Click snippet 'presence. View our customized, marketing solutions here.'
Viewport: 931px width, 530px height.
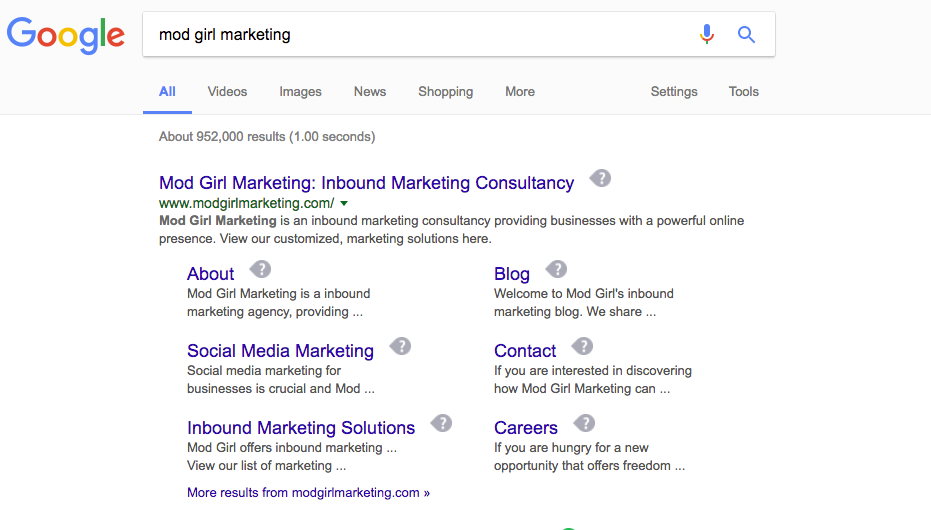point(325,239)
